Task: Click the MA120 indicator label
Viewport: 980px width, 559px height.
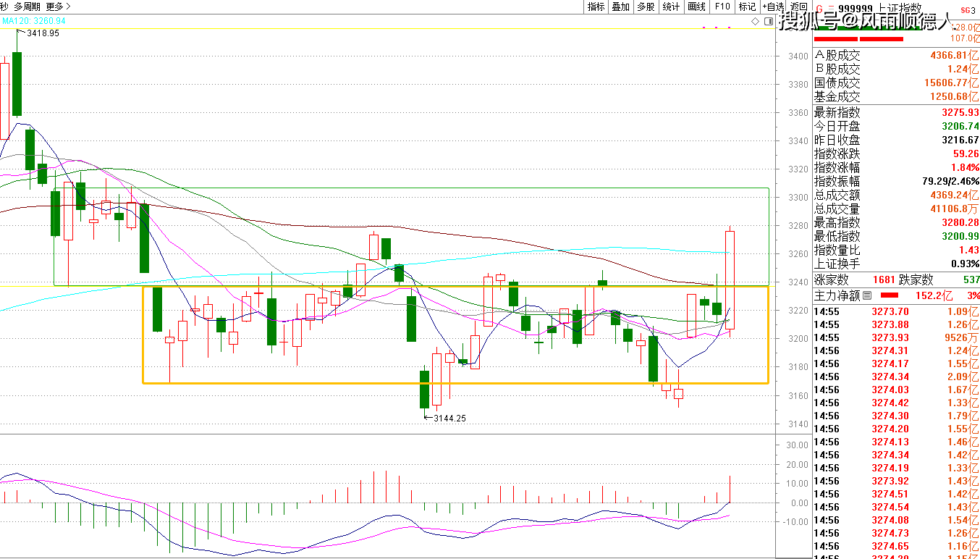Action: [33, 21]
